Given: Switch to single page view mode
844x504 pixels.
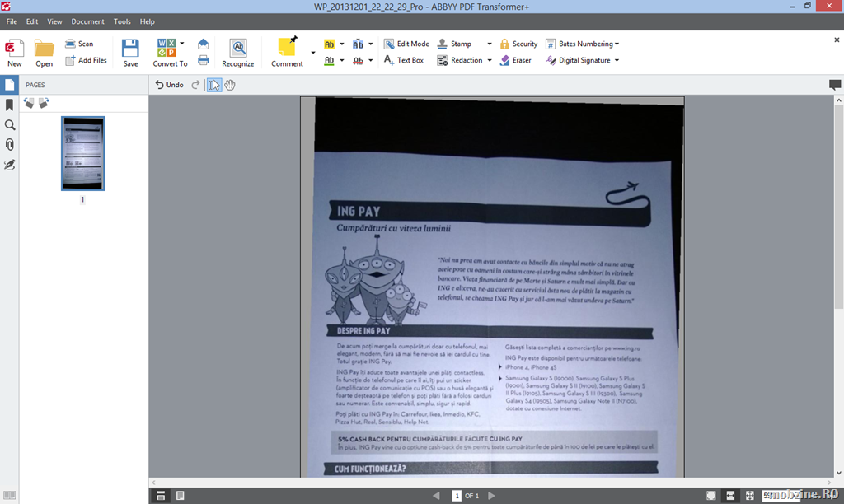Looking at the screenshot, I should pyautogui.click(x=181, y=496).
